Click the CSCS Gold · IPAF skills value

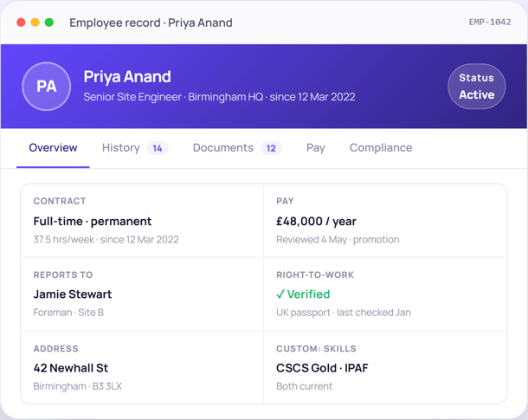tap(322, 368)
